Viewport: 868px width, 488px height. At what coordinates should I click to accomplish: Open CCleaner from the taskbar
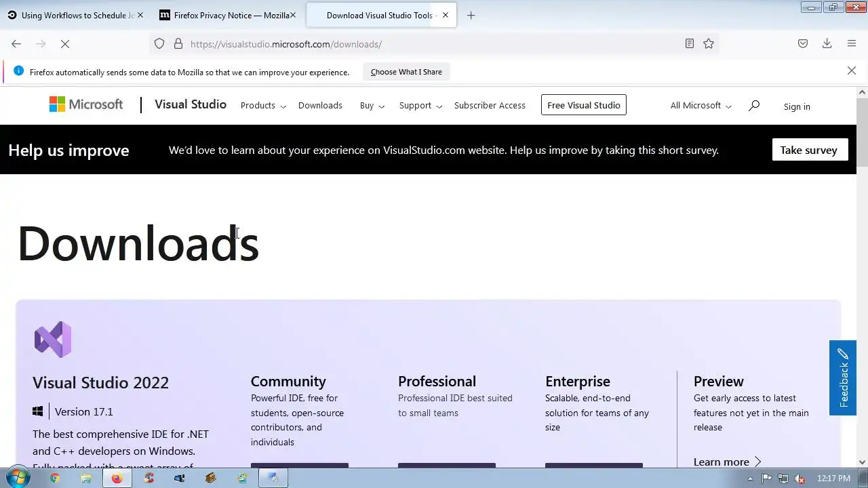pos(149,478)
